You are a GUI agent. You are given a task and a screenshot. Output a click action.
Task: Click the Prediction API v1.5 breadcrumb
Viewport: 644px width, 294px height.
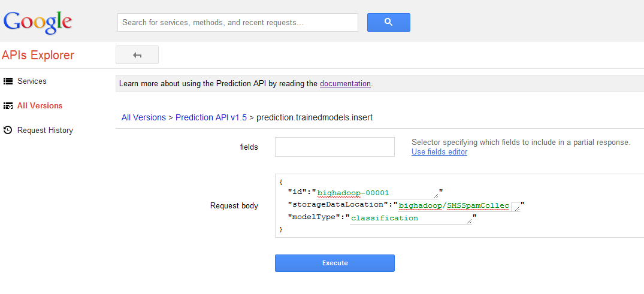click(211, 118)
